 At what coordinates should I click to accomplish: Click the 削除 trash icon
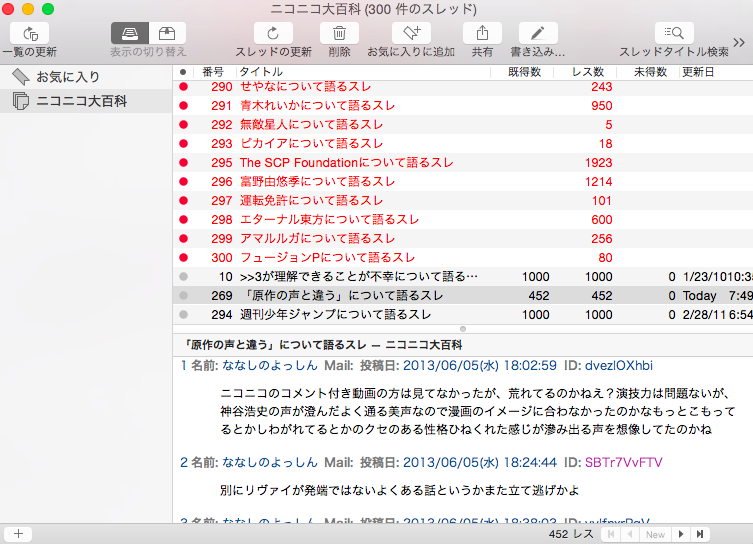tap(339, 34)
